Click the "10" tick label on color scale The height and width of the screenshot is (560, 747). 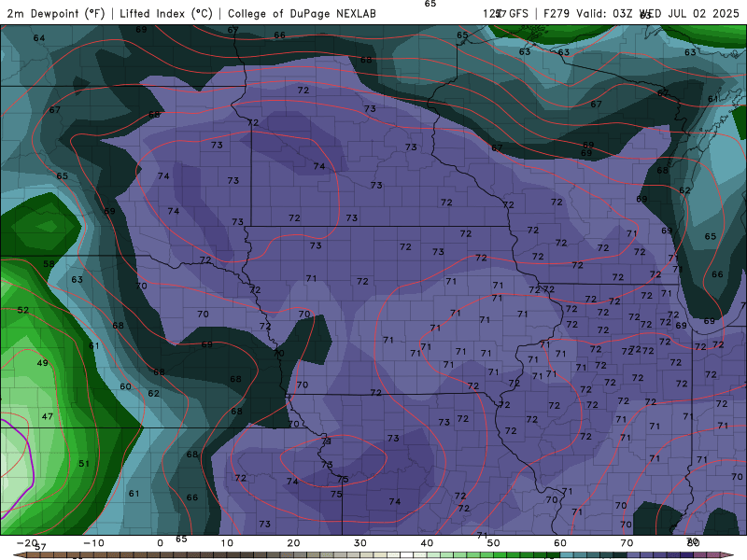[227, 543]
